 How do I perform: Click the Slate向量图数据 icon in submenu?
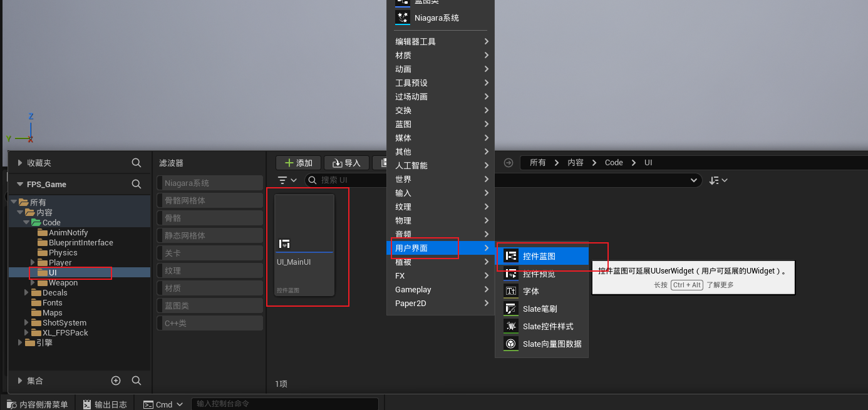pyautogui.click(x=512, y=344)
